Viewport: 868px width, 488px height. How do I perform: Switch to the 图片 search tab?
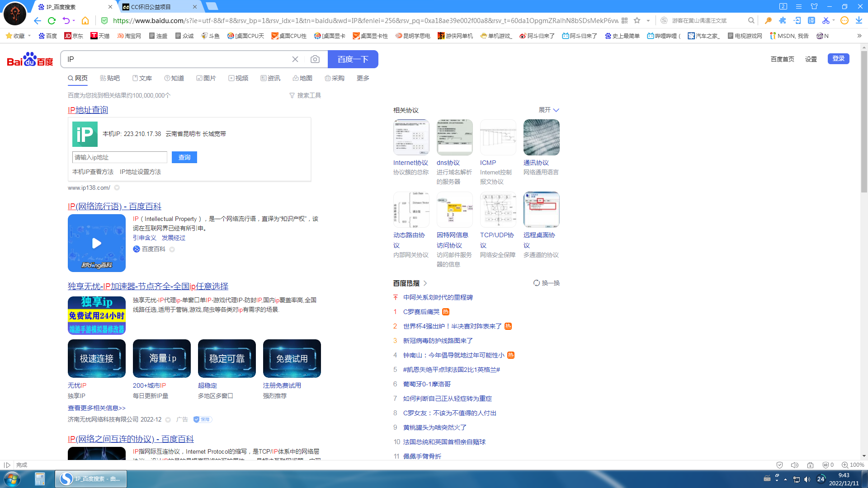tap(206, 78)
